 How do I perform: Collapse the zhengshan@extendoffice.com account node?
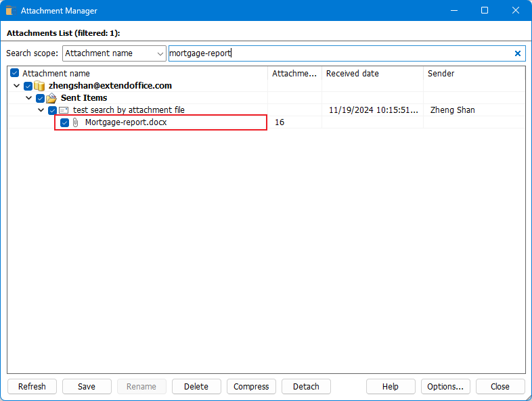click(16, 86)
